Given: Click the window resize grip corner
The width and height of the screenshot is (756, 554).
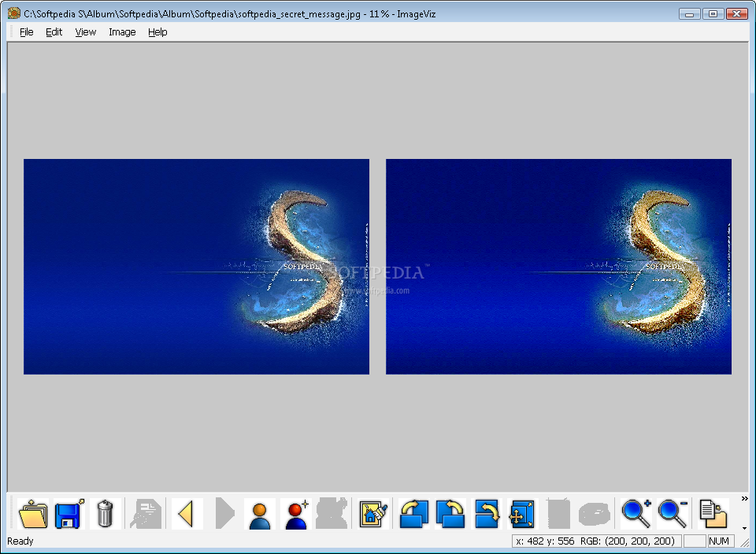Looking at the screenshot, I should click(745, 543).
